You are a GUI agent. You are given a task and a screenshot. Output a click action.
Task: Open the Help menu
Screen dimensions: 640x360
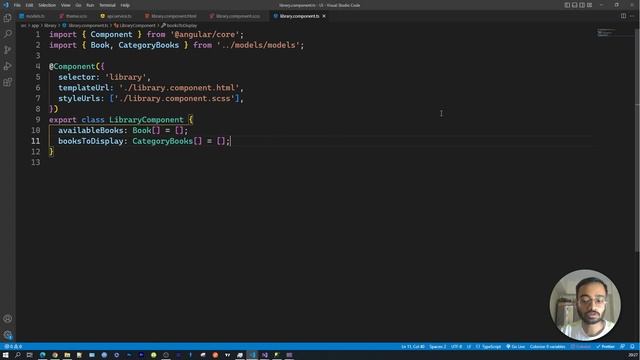[x=125, y=5]
